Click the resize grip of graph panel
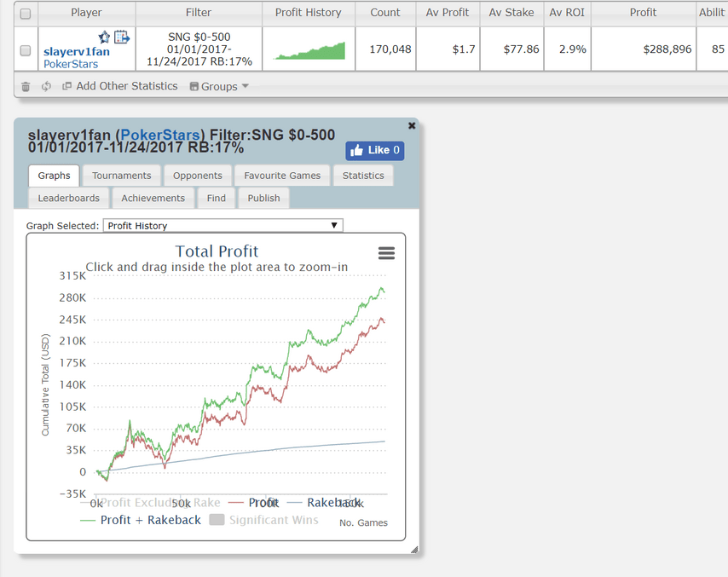The width and height of the screenshot is (728, 577). 414,550
